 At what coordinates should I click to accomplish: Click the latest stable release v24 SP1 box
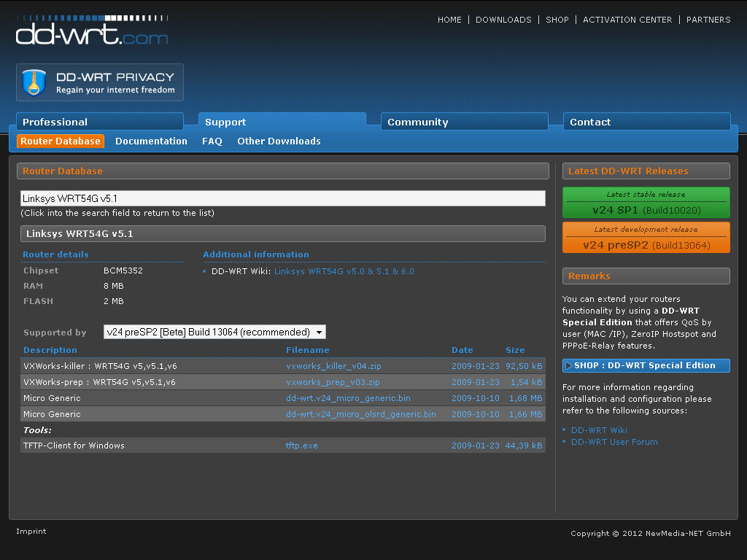pos(646,203)
